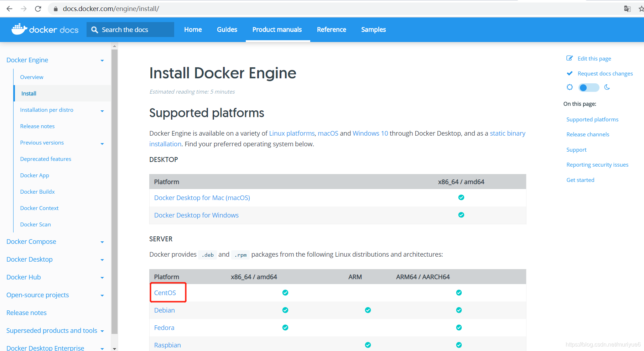Click the Edit this page pencil icon
The width and height of the screenshot is (644, 351).
click(x=570, y=58)
